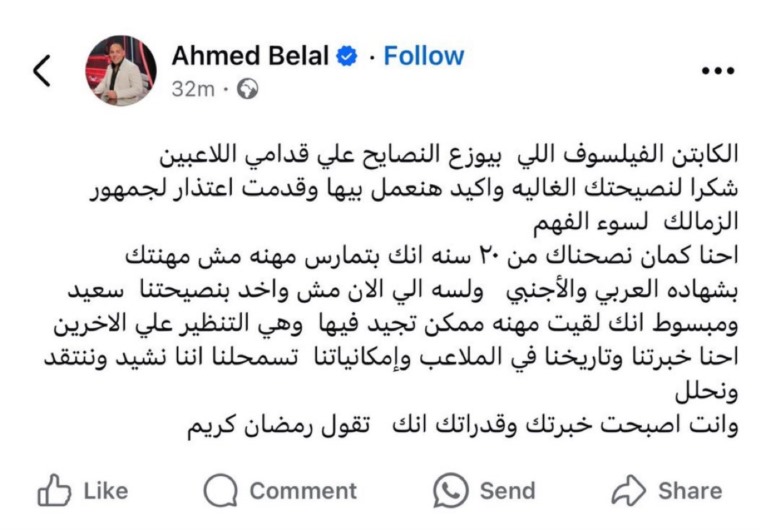Click the post line mentioning ٢٠ سنه
760x530 pixels.
(x=432, y=257)
